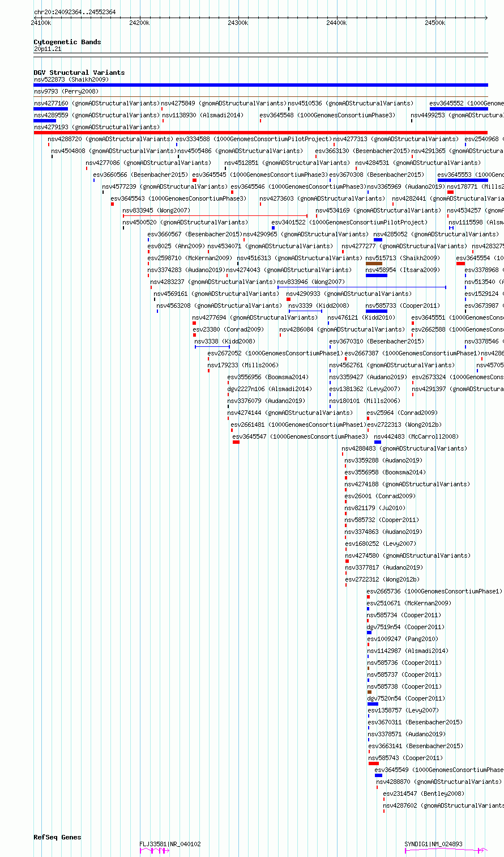Viewport: 504px width, 857px height.
Task: Click the nsv833945 (Wong2007) label
Action: pyautogui.click(x=156, y=210)
